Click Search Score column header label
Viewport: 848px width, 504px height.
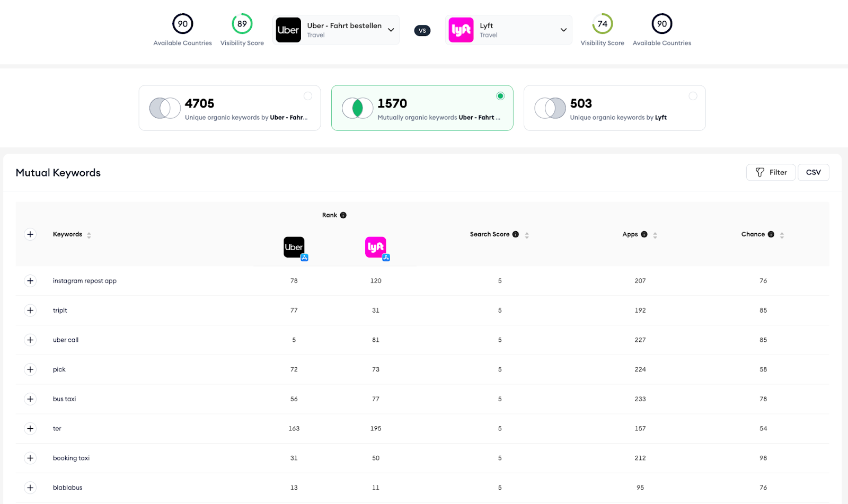(490, 234)
